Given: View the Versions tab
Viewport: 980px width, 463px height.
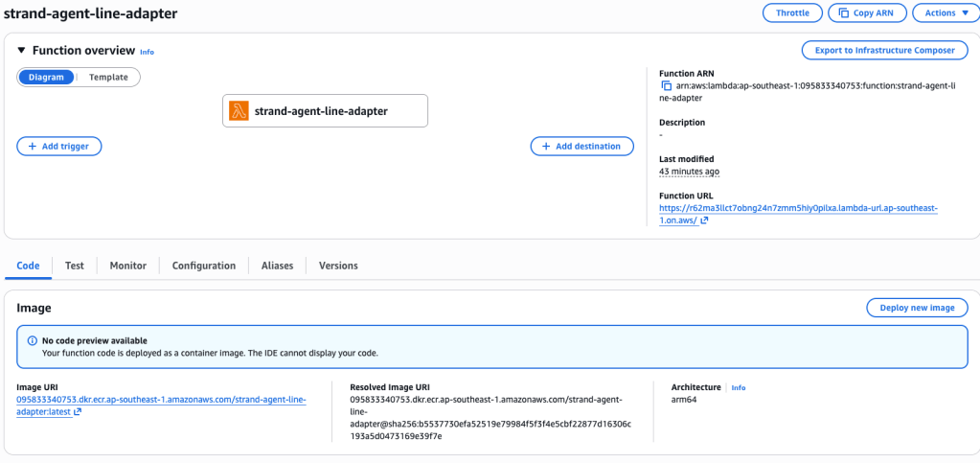Looking at the screenshot, I should click(338, 266).
